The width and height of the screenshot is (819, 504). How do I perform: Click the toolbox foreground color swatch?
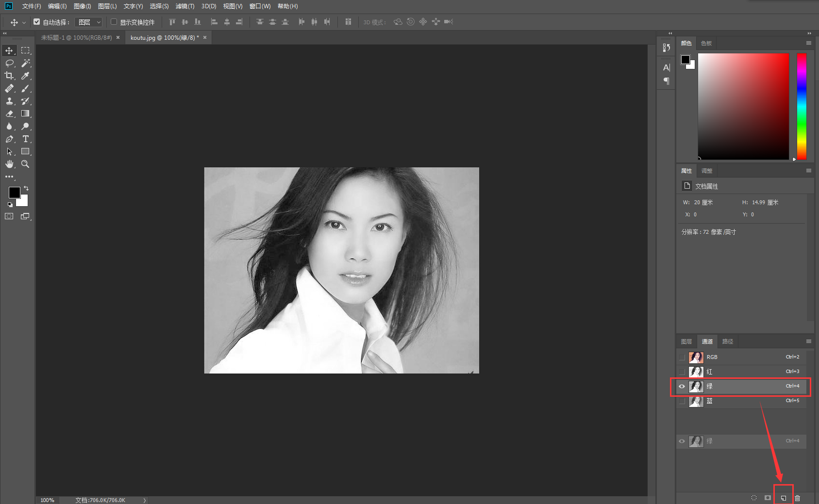point(14,193)
